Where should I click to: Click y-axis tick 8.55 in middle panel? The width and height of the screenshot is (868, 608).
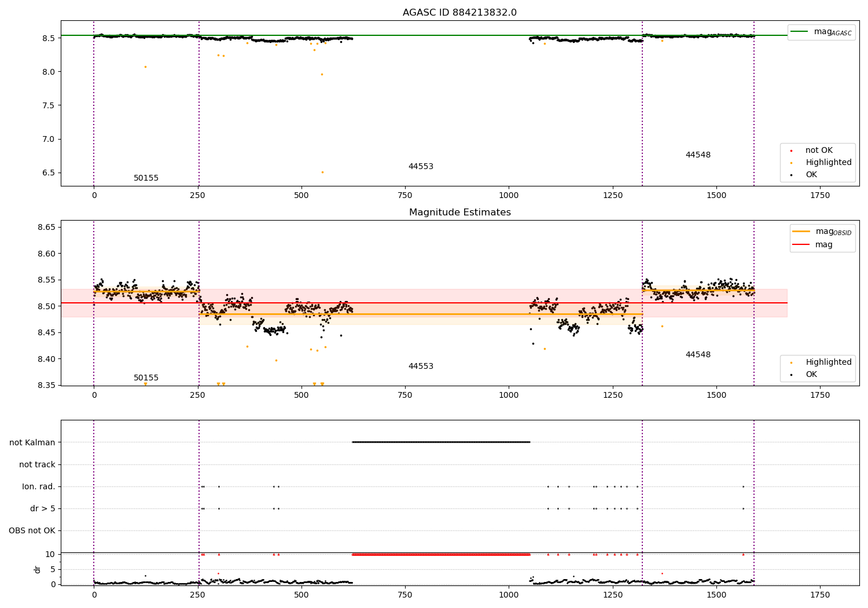coord(46,280)
